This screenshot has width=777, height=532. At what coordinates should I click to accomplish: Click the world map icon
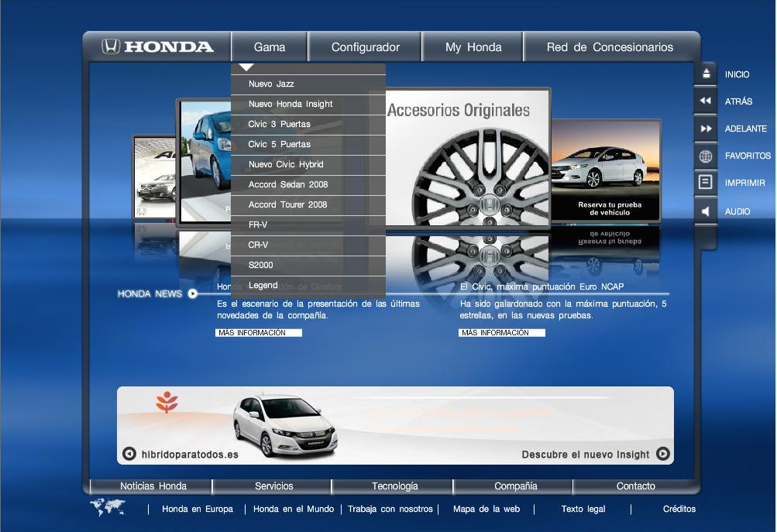(108, 507)
